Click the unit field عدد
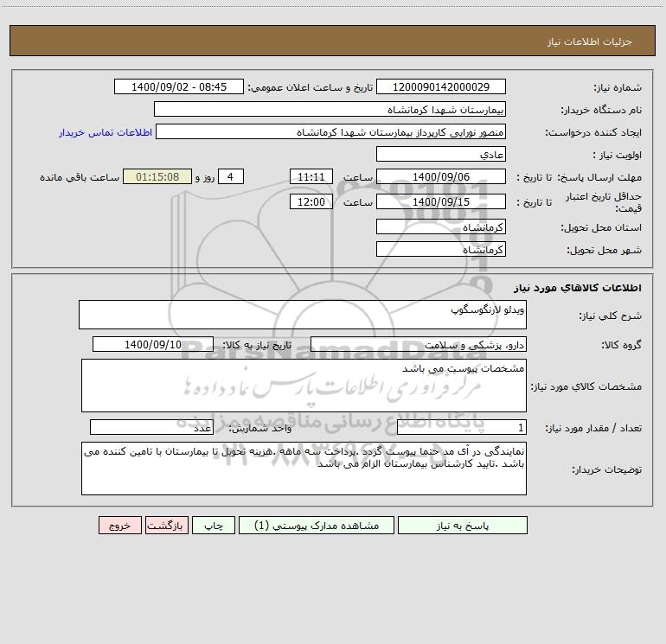This screenshot has width=666, height=644. tap(151, 428)
